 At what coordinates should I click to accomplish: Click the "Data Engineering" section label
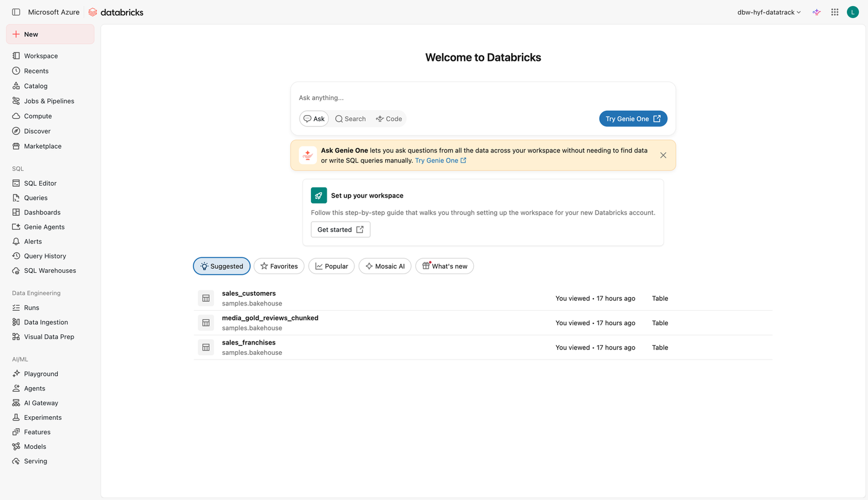coord(36,293)
